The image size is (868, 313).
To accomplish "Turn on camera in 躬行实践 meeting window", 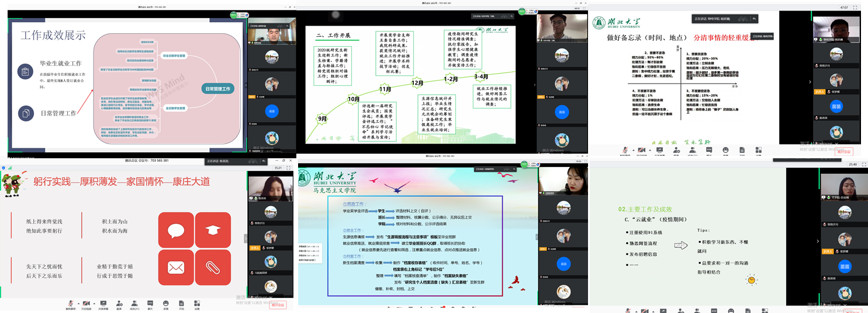I will click(x=86, y=304).
